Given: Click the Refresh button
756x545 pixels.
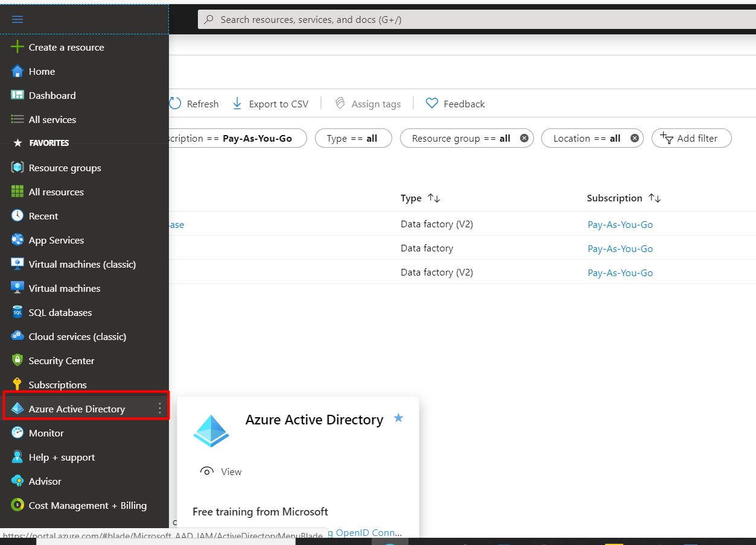Looking at the screenshot, I should (194, 104).
